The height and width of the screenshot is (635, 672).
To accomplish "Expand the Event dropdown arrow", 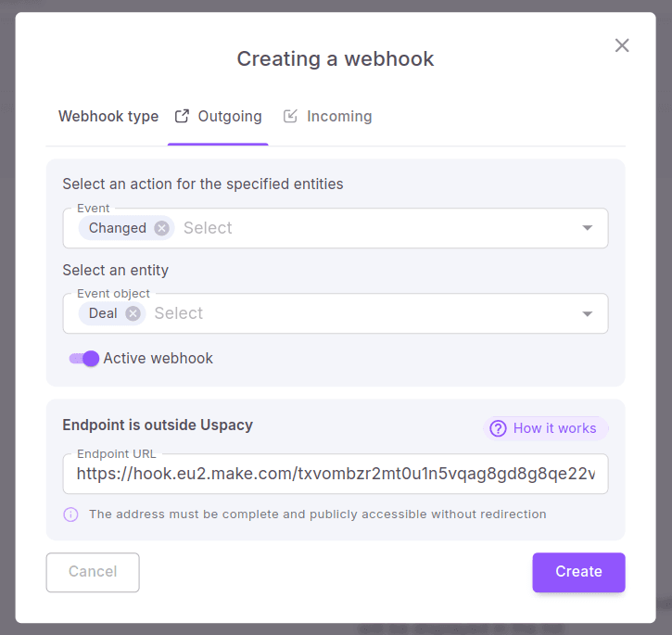I will [x=587, y=228].
